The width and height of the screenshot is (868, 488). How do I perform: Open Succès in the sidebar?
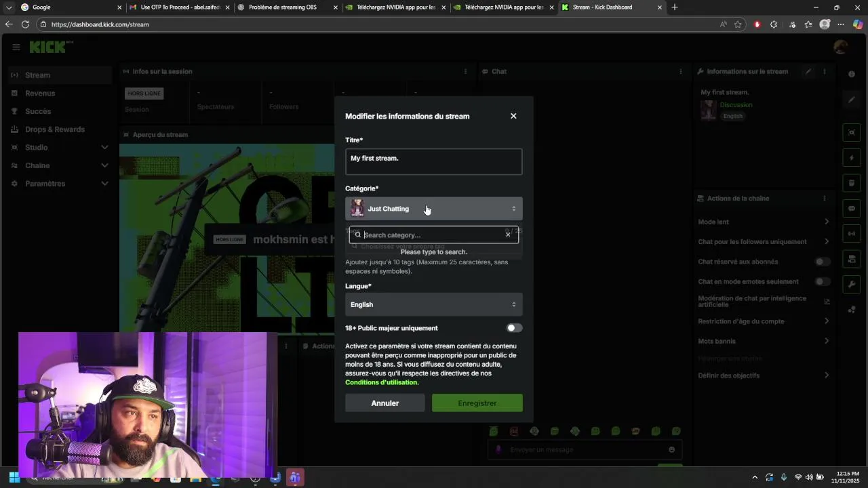coord(60,111)
